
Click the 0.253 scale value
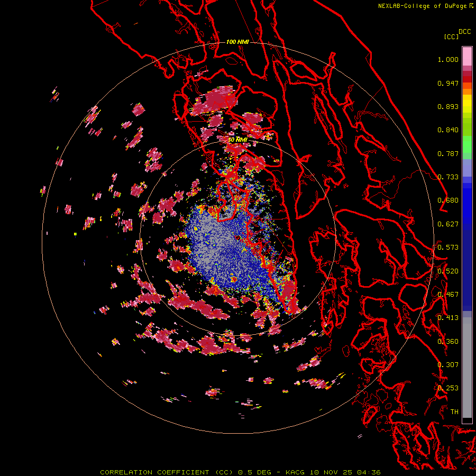coord(448,388)
